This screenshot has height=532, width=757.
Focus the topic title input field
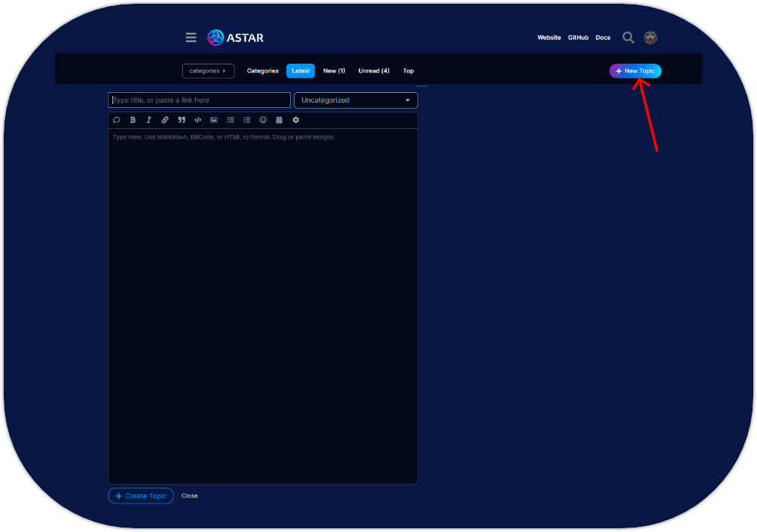click(199, 100)
